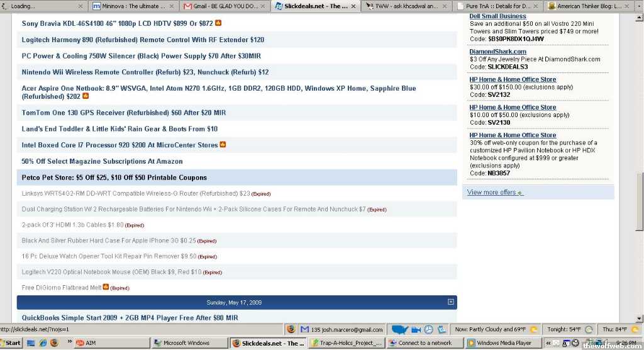Switch to the Pure TnA Details tab
Viewport: 644px width, 350px height.
click(x=497, y=6)
